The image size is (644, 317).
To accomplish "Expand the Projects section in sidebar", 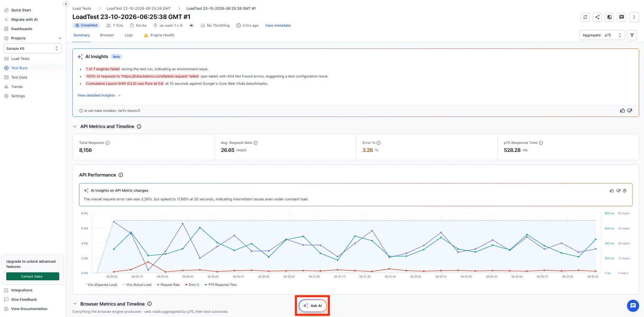I will (x=60, y=38).
